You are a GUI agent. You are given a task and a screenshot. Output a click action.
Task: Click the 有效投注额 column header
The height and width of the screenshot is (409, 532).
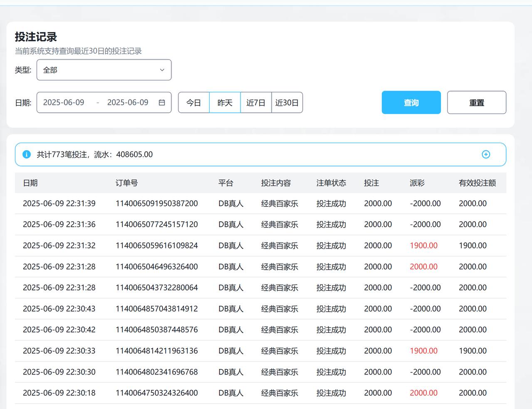(x=477, y=183)
